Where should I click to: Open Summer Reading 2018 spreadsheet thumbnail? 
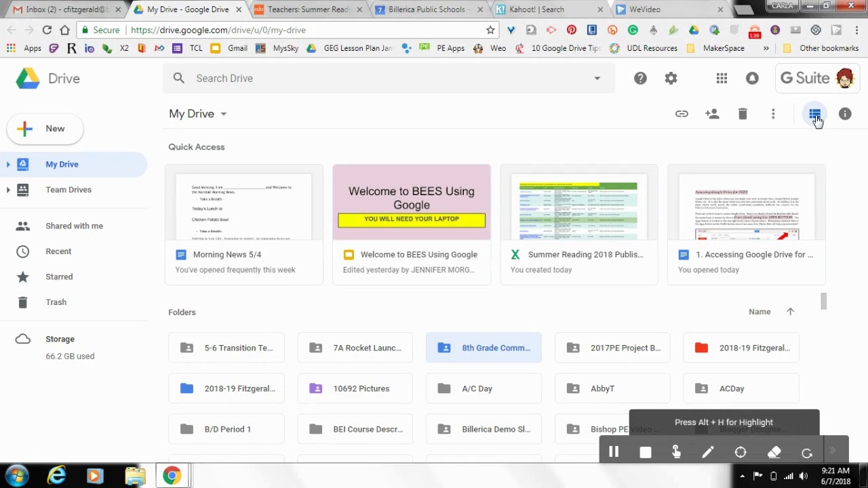(x=579, y=203)
